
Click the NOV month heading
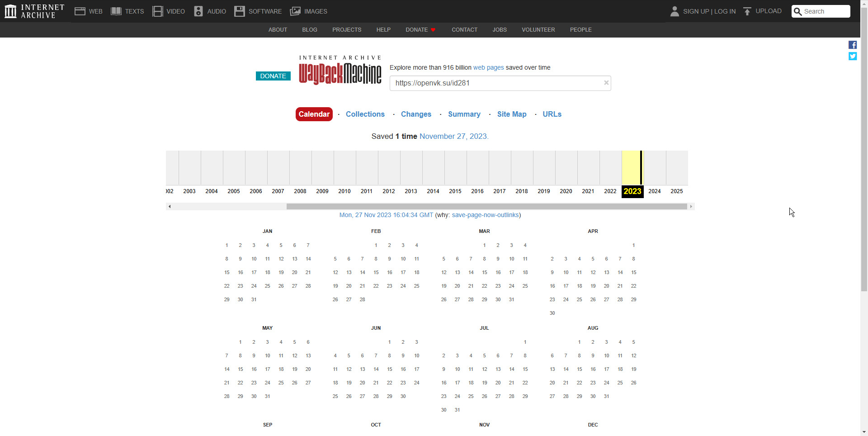(x=485, y=425)
